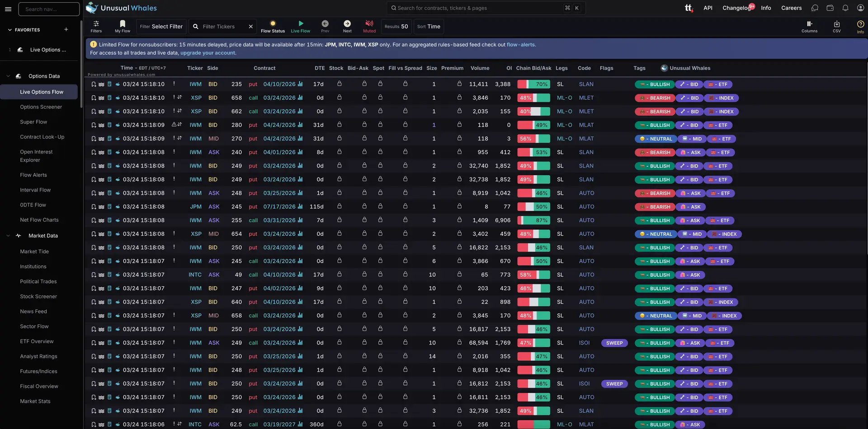
Task: Open the Careers link in header
Action: [x=791, y=8]
